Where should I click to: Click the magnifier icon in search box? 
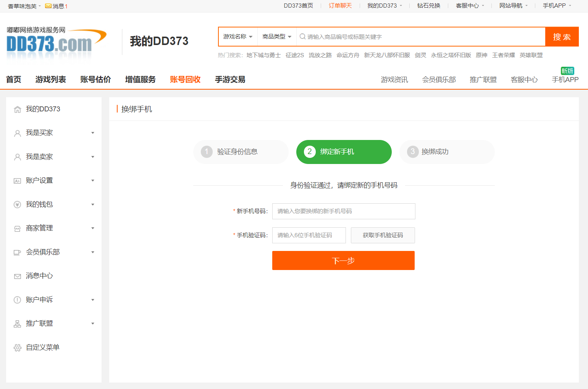[302, 37]
